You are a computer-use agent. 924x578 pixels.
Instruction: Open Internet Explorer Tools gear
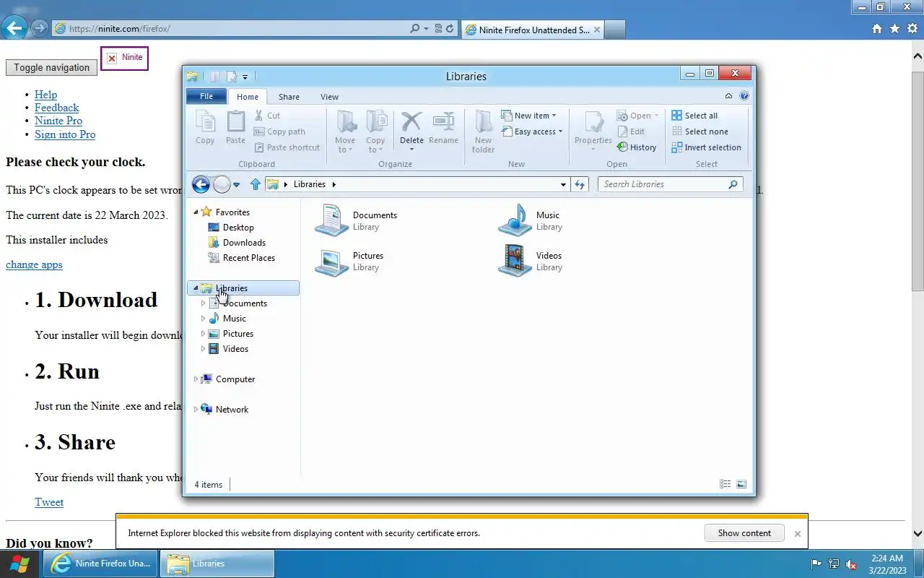click(x=912, y=29)
